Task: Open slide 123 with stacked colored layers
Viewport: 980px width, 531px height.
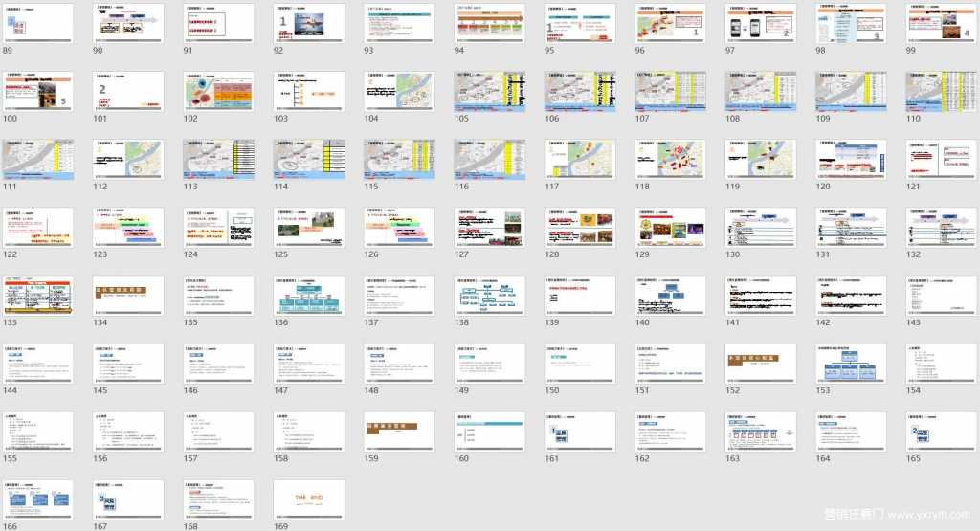Action: (128, 228)
